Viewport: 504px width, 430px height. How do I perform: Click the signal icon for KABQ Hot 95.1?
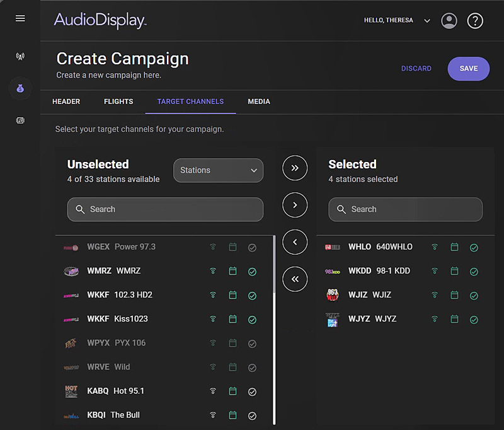pos(213,391)
